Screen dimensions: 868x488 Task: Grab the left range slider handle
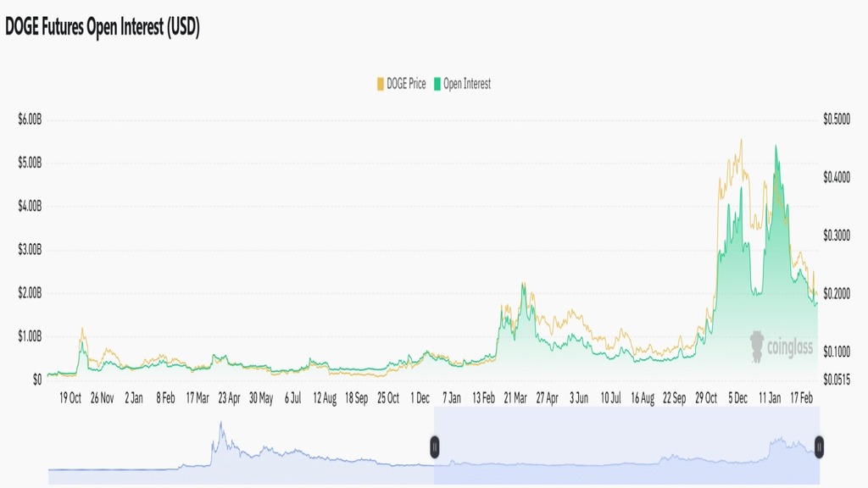click(435, 447)
